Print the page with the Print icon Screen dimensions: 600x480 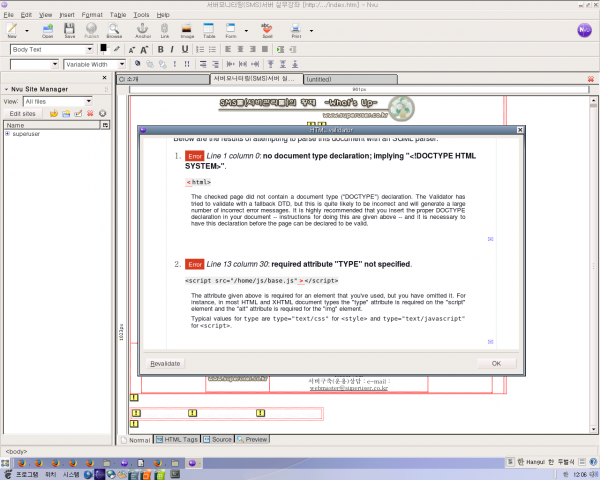[296, 30]
